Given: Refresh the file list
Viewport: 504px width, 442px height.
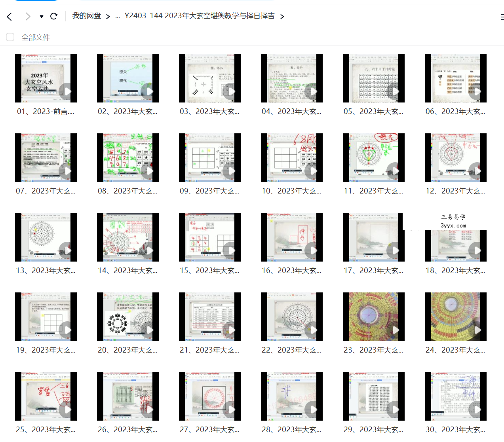Looking at the screenshot, I should point(54,16).
